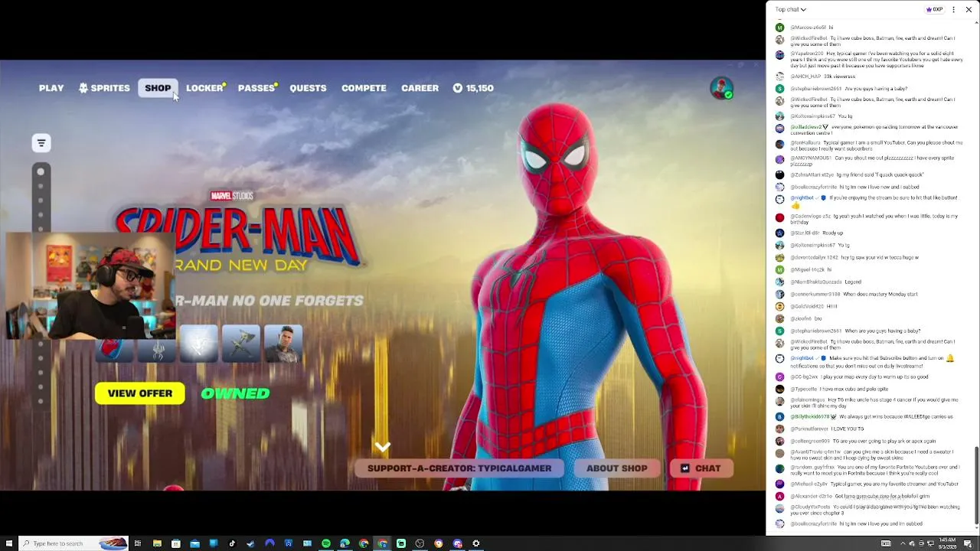Viewport: 980px width, 551px height.
Task: Open the QUESTS tab
Action: [308, 88]
